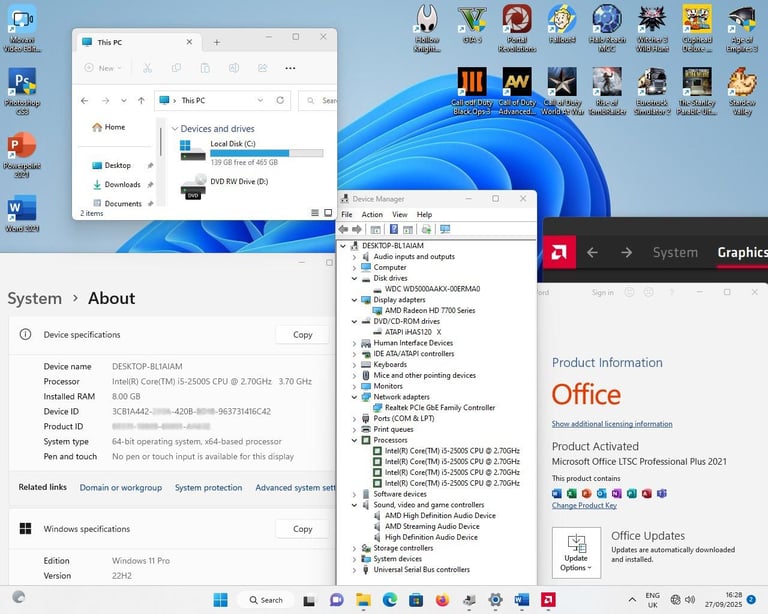The width and height of the screenshot is (768, 614).
Task: Launch the GTA 5 desktop icon
Action: (472, 24)
